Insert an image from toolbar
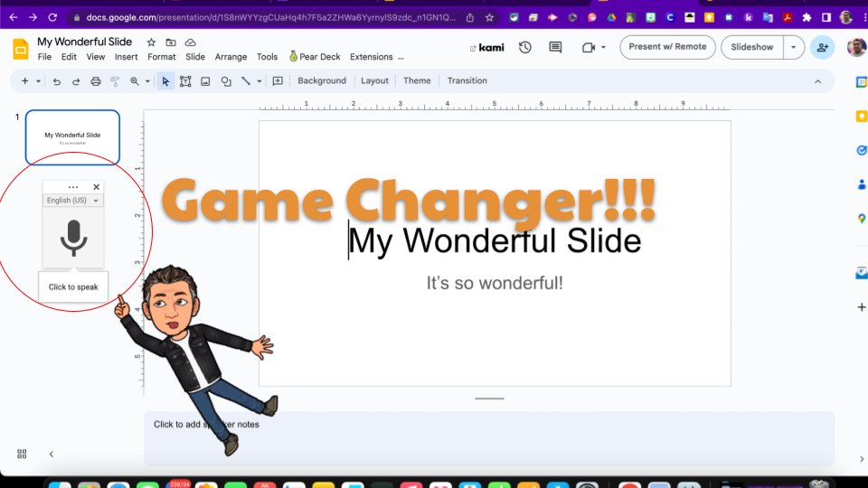This screenshot has height=488, width=868. [x=205, y=81]
